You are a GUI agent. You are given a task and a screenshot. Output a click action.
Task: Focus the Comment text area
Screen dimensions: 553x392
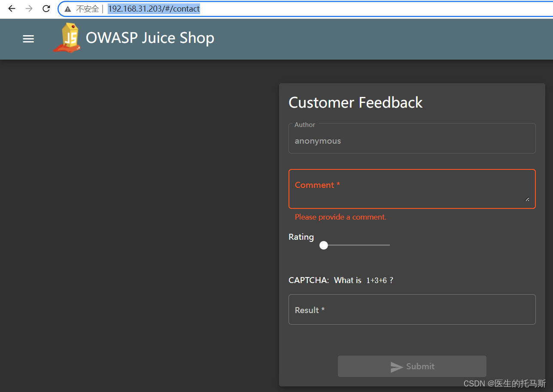pyautogui.click(x=412, y=189)
